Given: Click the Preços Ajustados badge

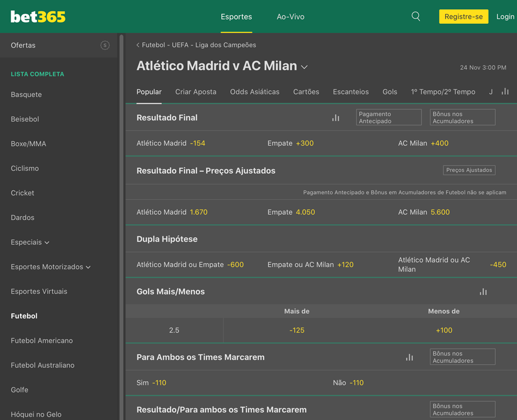Looking at the screenshot, I should (469, 170).
